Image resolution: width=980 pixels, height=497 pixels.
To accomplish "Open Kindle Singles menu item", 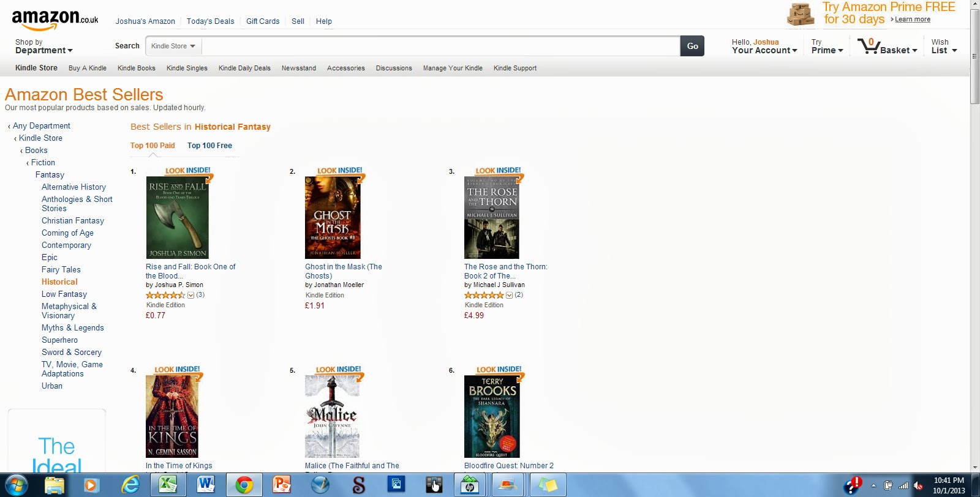I will pyautogui.click(x=187, y=68).
